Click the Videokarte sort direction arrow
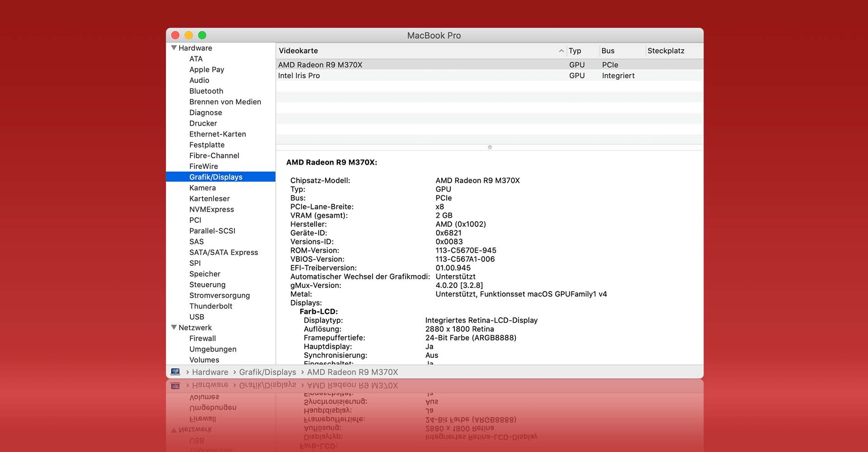 click(561, 51)
